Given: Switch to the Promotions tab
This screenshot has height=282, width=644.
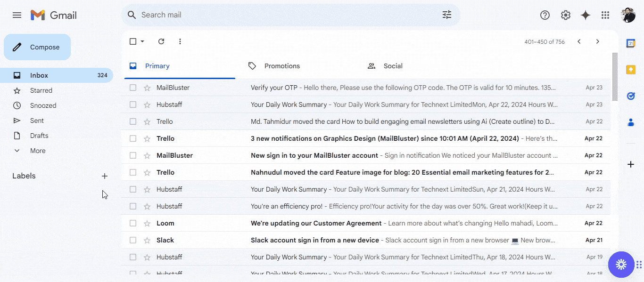Looking at the screenshot, I should tap(282, 65).
